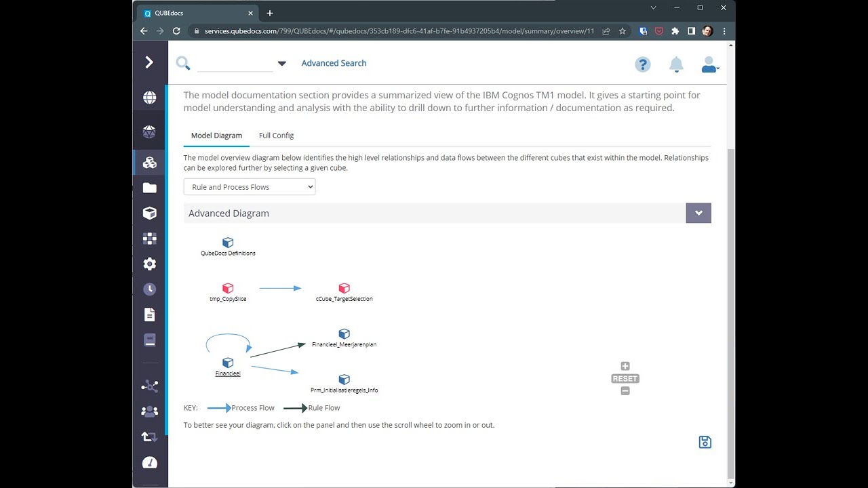The height and width of the screenshot is (488, 868).
Task: Open the polyhedron model icon in the sidebar
Action: click(x=150, y=132)
